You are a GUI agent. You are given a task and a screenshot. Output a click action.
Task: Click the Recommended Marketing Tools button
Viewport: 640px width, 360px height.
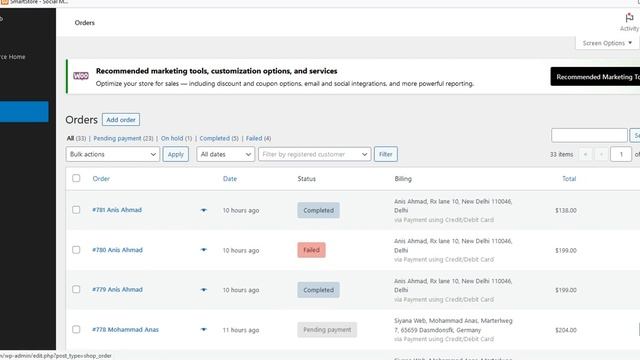[595, 77]
